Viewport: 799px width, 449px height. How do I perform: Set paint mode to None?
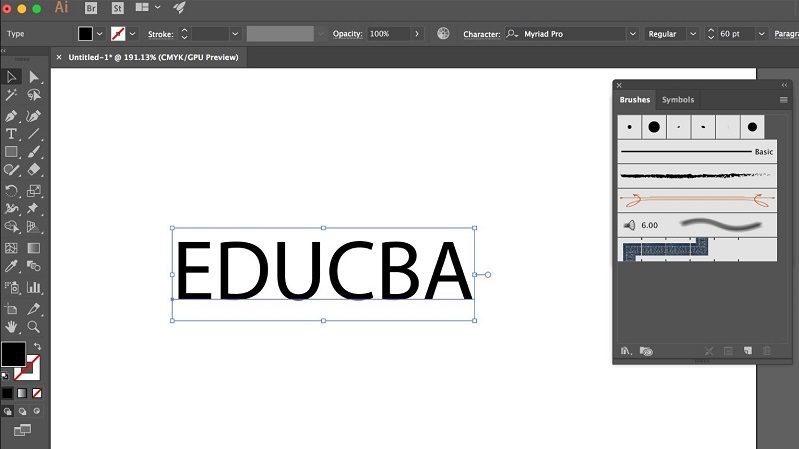point(37,393)
